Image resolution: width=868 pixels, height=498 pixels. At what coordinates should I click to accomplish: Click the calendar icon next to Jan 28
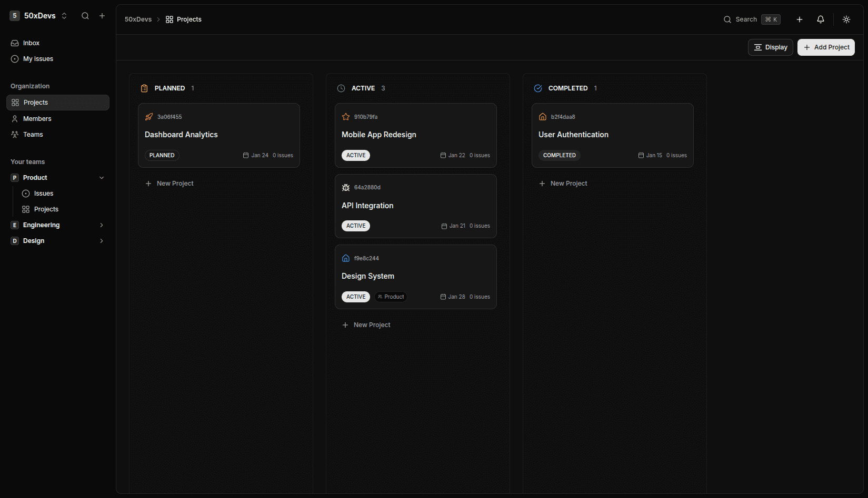point(443,297)
